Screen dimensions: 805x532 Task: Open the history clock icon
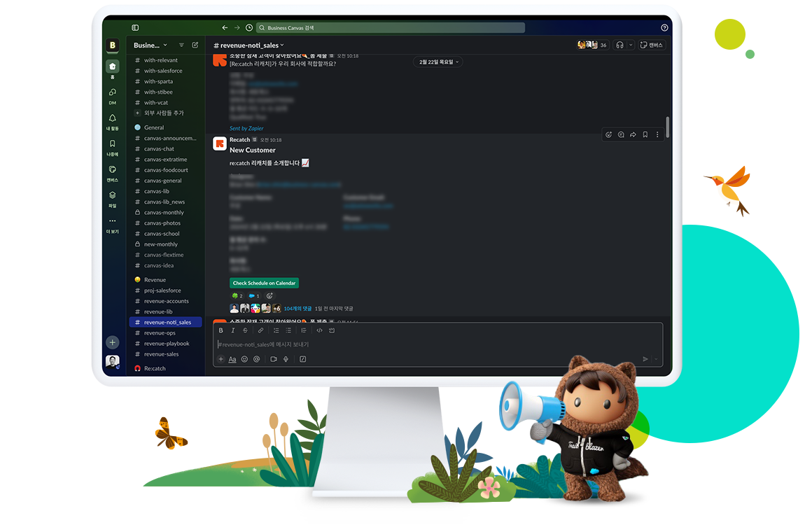[249, 28]
